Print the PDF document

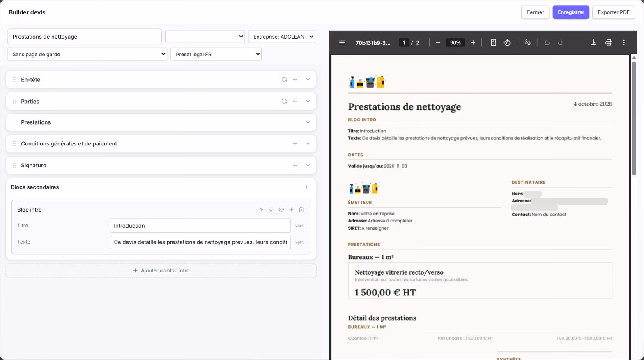[609, 42]
